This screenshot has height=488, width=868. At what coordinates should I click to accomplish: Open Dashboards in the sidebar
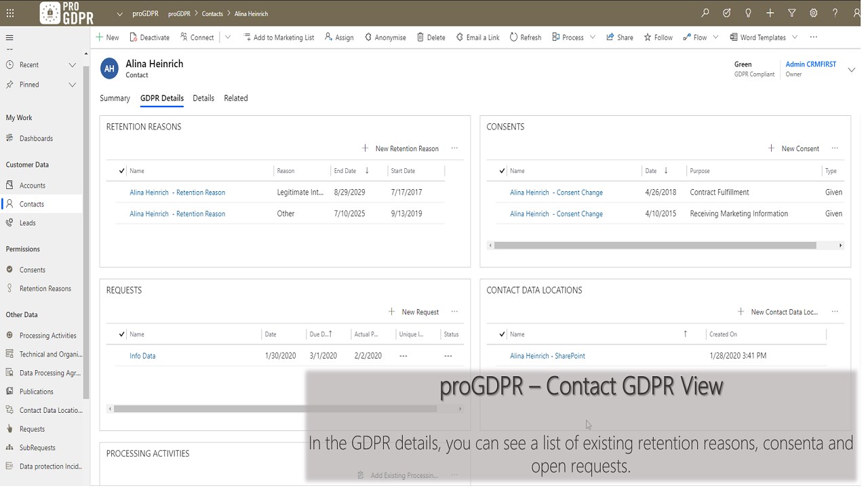coord(36,138)
